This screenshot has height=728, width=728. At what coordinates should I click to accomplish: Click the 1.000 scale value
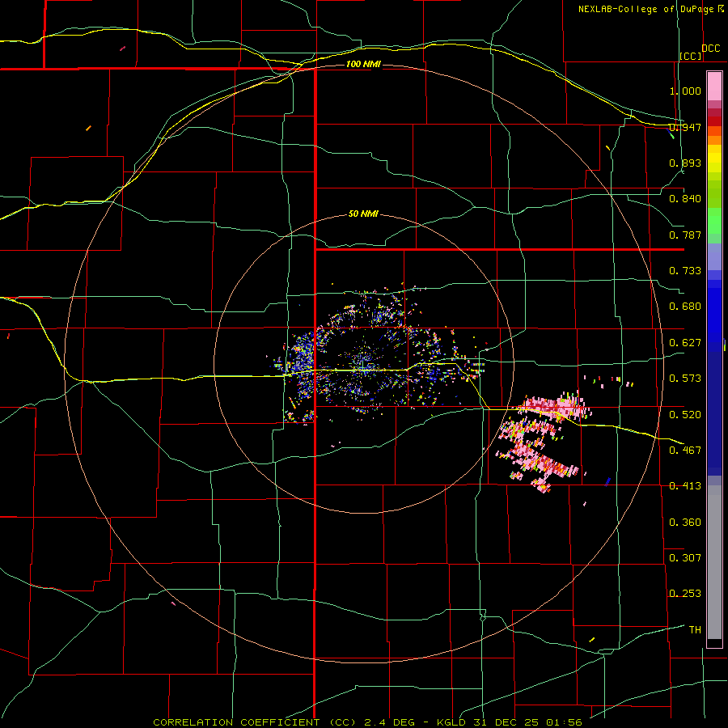click(x=685, y=91)
